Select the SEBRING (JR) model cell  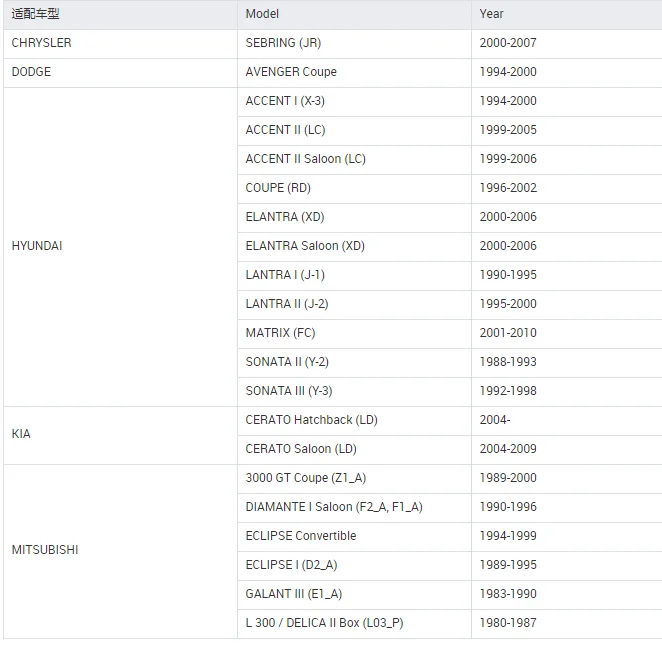354,44
